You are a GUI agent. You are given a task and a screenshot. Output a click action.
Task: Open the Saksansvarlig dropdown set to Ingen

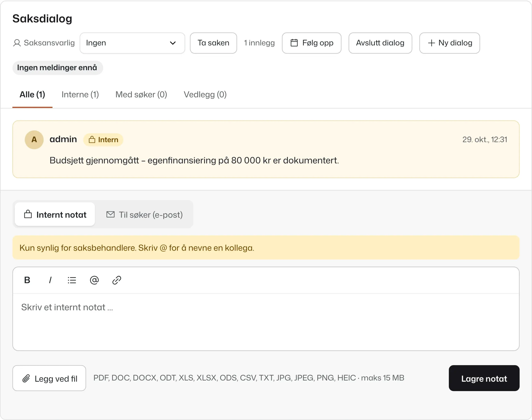point(132,43)
